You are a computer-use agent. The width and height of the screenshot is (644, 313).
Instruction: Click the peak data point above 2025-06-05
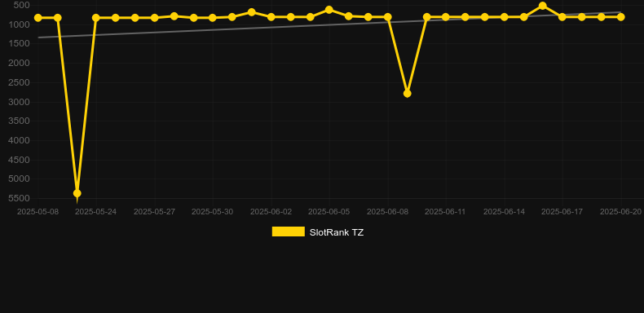pyautogui.click(x=329, y=10)
